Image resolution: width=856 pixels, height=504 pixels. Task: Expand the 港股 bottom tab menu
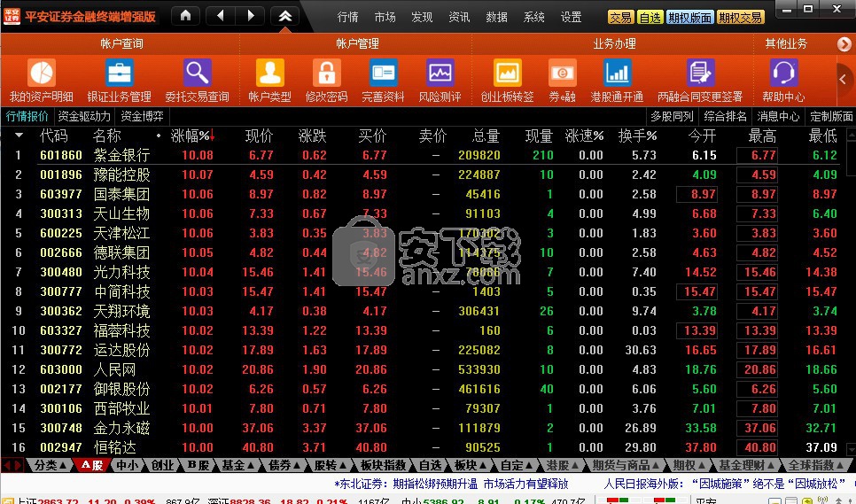tap(563, 465)
